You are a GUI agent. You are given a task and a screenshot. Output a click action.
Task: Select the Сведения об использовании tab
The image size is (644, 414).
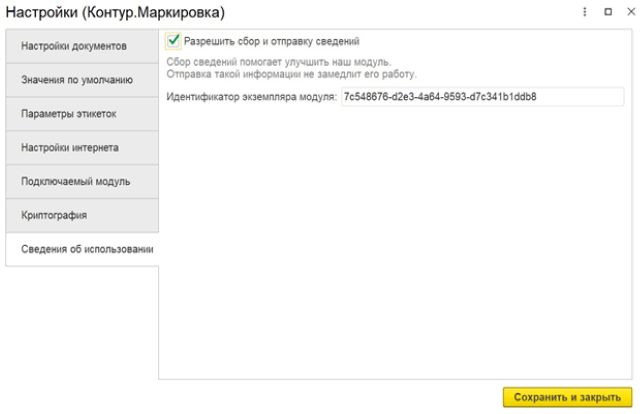tap(82, 249)
